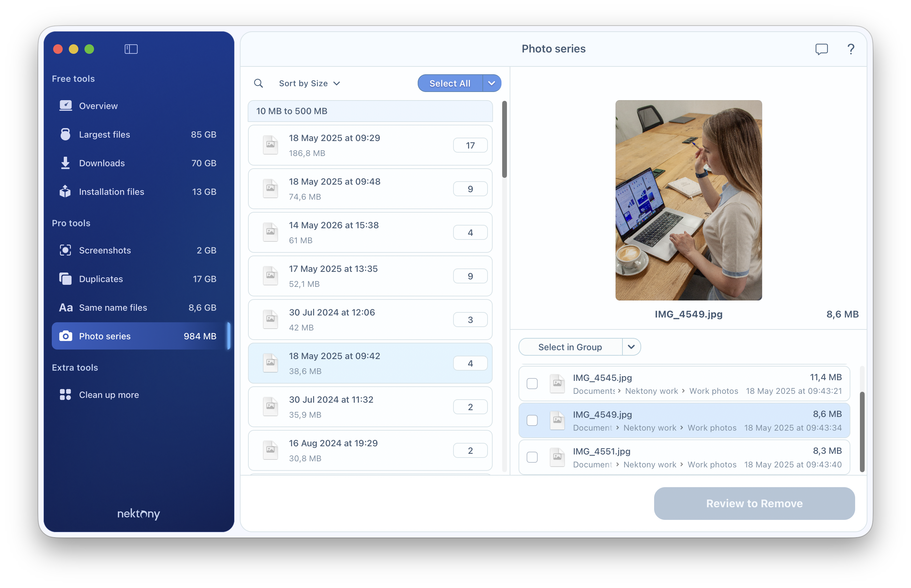
Task: Click the Photo series camera icon
Action: [x=66, y=336]
